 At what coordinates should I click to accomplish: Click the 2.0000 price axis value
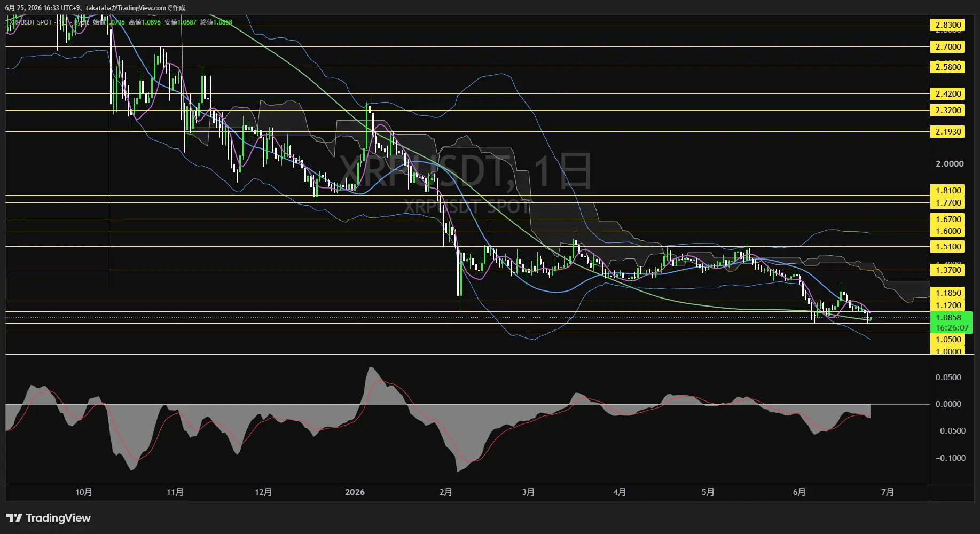point(950,164)
